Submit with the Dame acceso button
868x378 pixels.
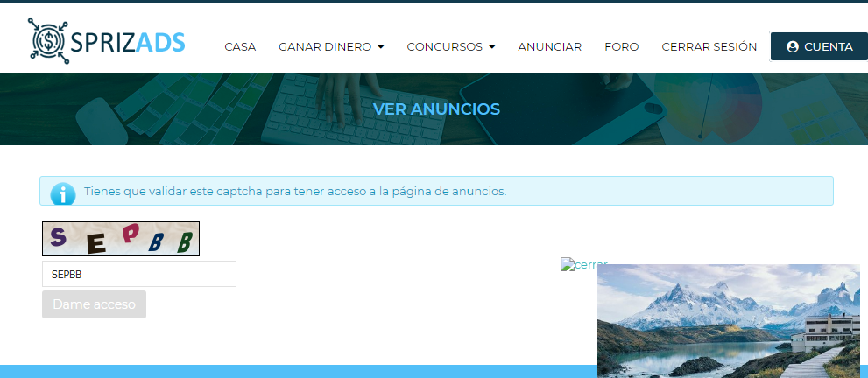(94, 304)
